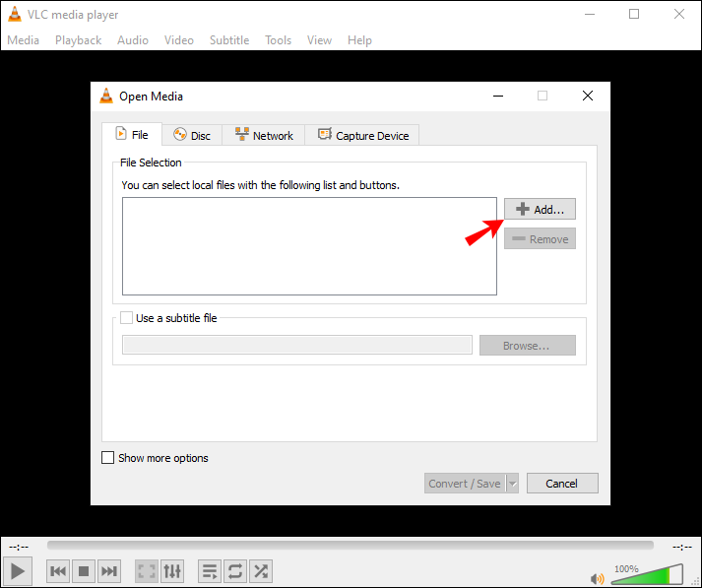Close the Open Media dialog with X

(588, 96)
